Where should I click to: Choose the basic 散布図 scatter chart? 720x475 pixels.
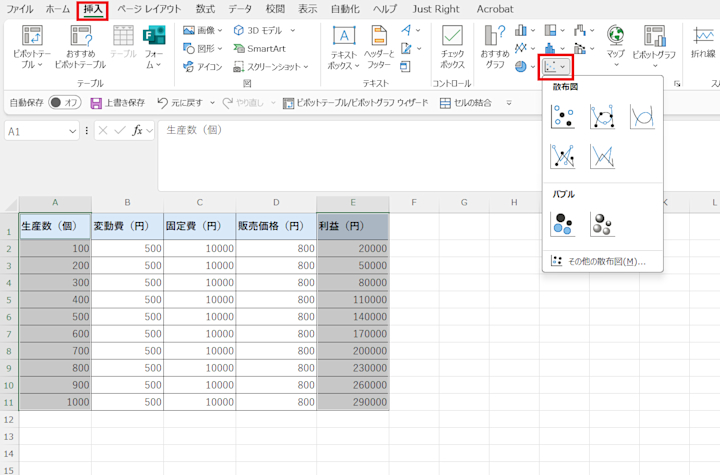click(x=562, y=116)
